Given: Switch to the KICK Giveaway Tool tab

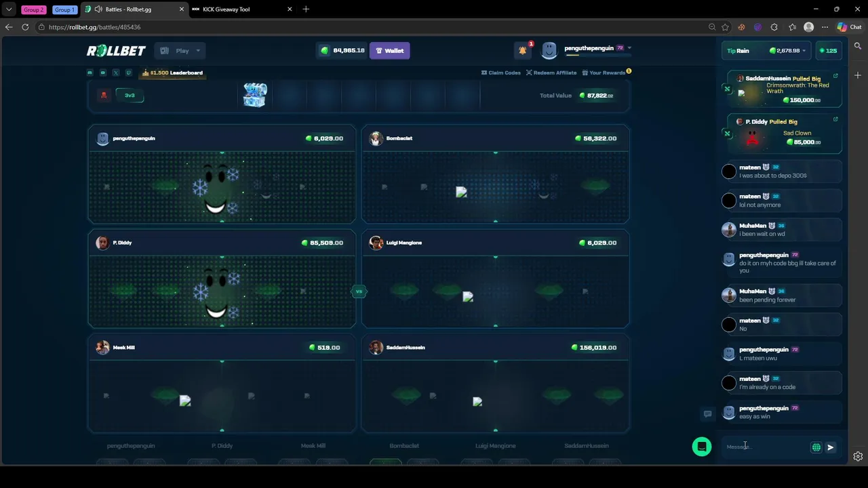Looking at the screenshot, I should (241, 9).
